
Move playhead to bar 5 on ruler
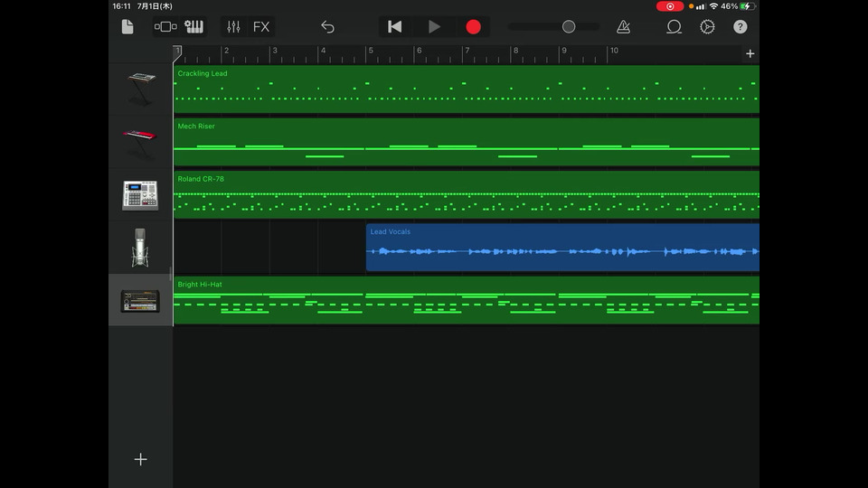(371, 51)
